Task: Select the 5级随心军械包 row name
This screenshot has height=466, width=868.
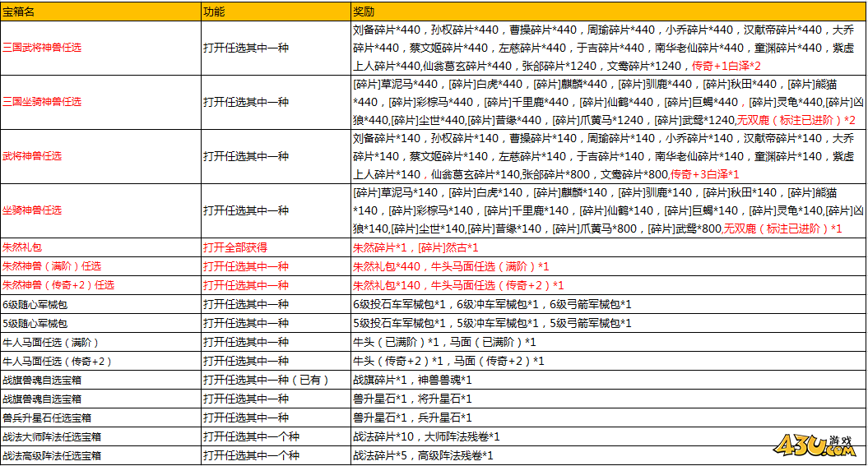Action: pyautogui.click(x=35, y=323)
